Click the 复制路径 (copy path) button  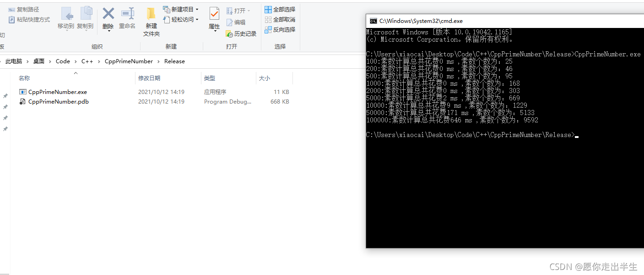point(24,9)
